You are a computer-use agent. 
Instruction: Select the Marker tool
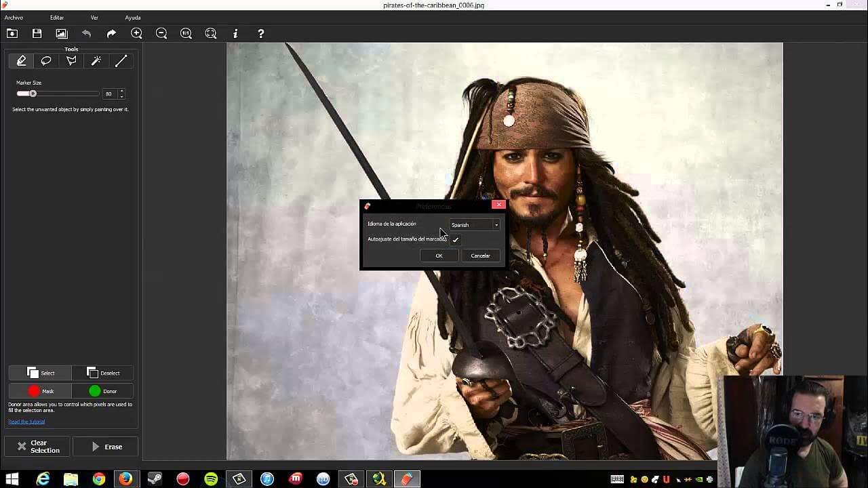[x=21, y=61]
